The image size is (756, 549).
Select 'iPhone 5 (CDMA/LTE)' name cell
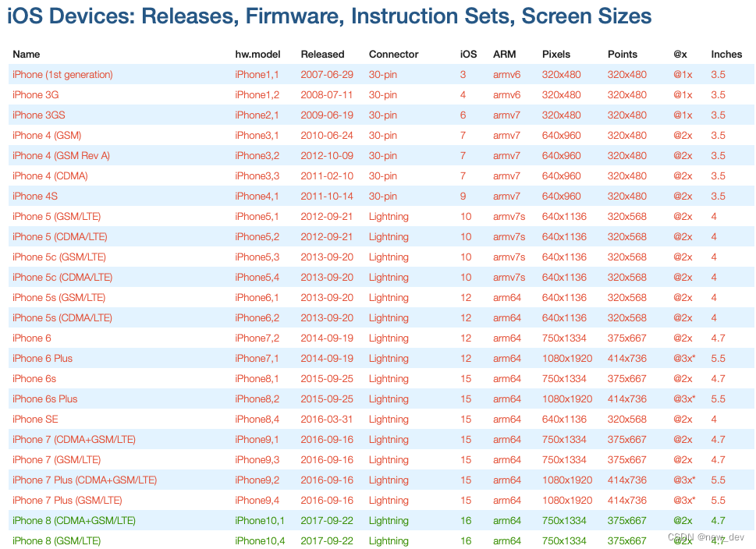60,236
